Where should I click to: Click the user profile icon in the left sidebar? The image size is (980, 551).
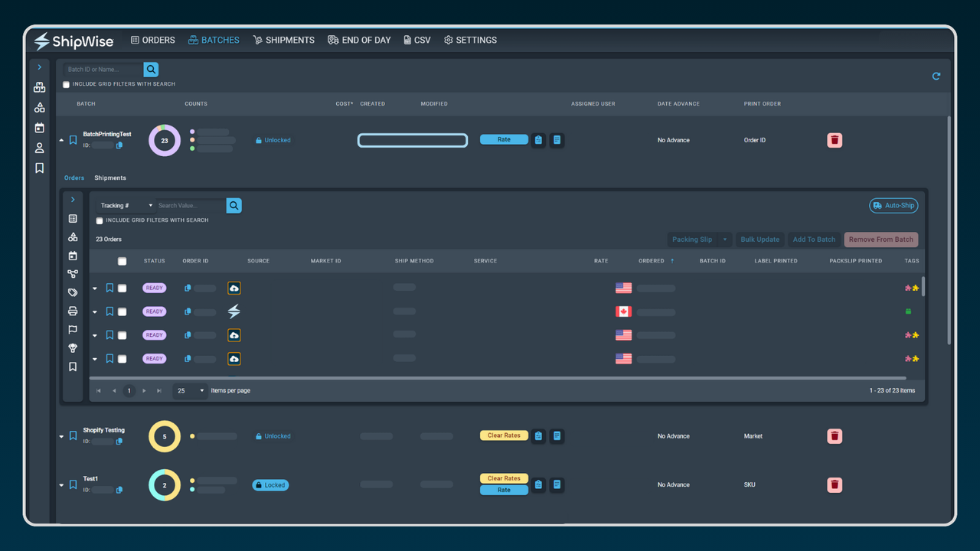[39, 147]
